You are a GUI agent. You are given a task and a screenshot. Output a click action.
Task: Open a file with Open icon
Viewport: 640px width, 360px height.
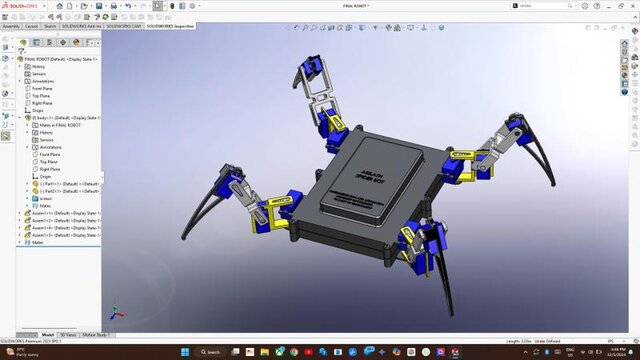(84, 6)
